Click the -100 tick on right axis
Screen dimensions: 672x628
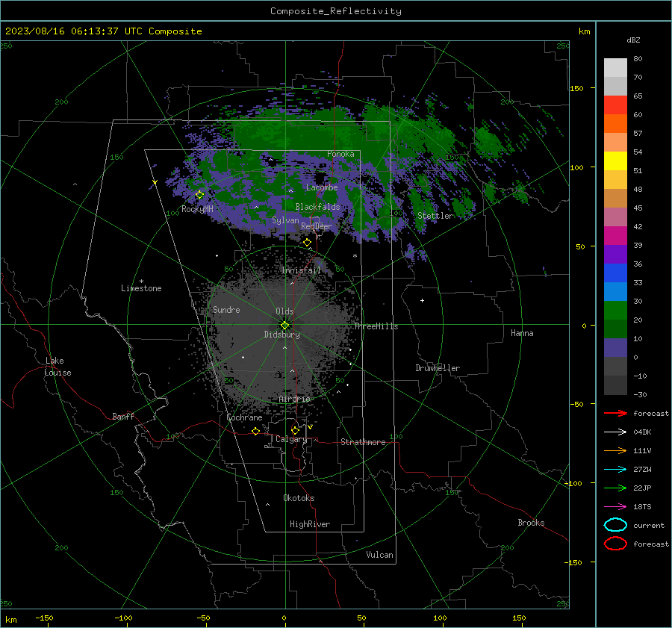tap(573, 483)
